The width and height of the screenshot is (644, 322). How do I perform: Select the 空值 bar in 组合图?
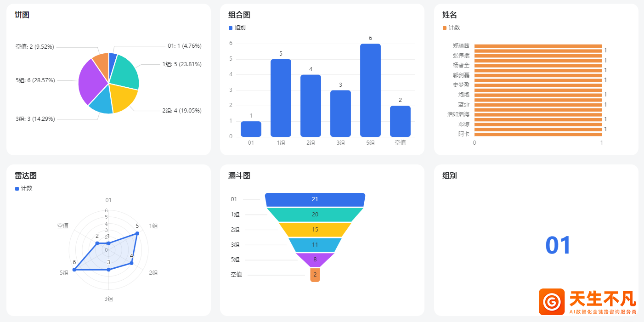coord(400,121)
